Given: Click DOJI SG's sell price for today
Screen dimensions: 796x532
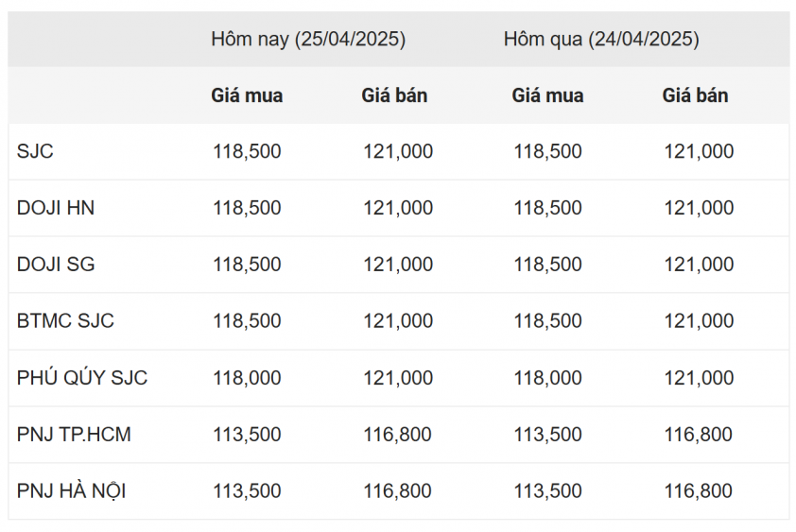Looking at the screenshot, I should click(398, 265).
